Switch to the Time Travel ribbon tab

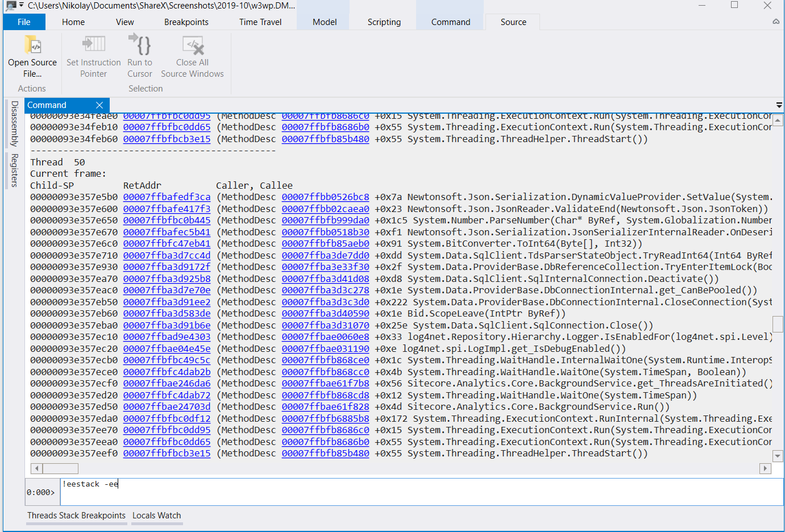pos(260,22)
